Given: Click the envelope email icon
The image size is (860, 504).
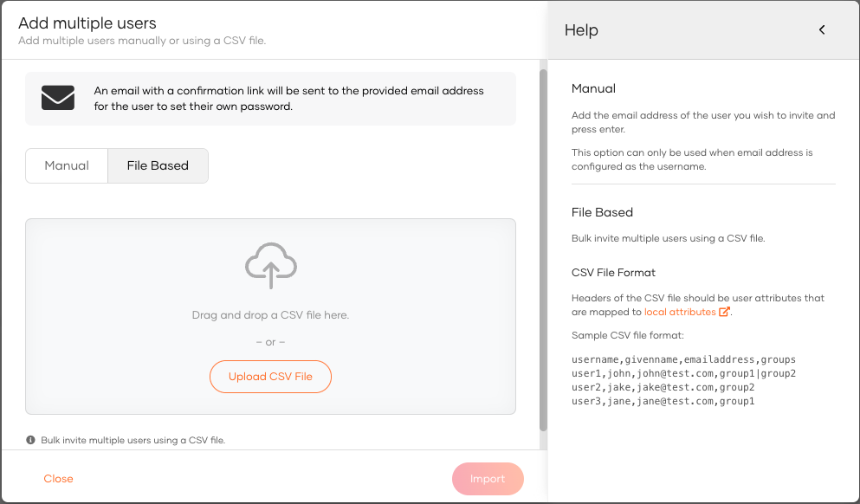Looking at the screenshot, I should [58, 98].
